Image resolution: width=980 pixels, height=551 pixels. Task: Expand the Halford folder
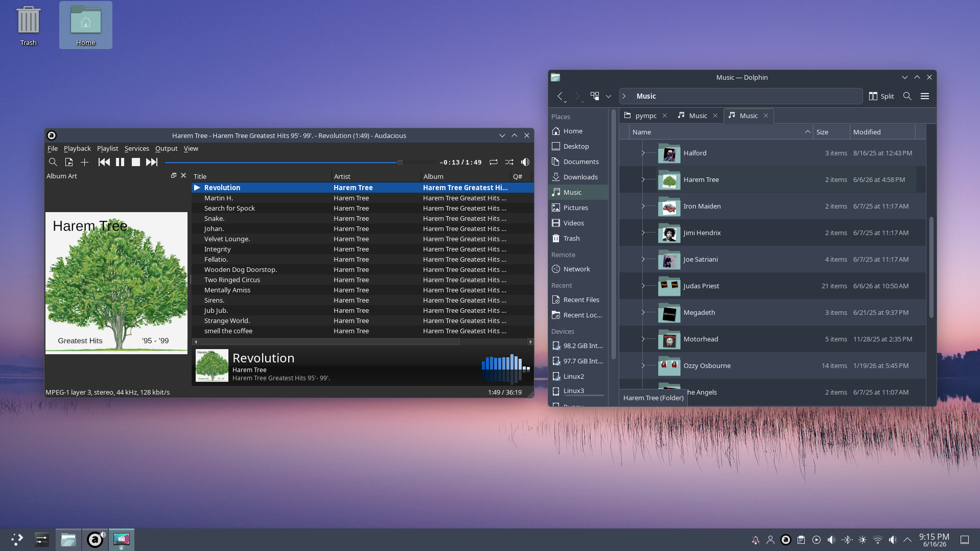643,153
